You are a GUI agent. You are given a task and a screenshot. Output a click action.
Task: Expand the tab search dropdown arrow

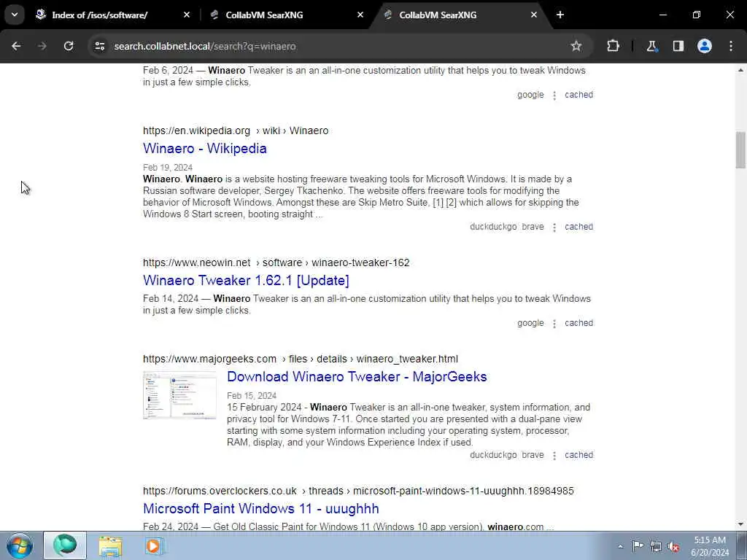tap(15, 15)
